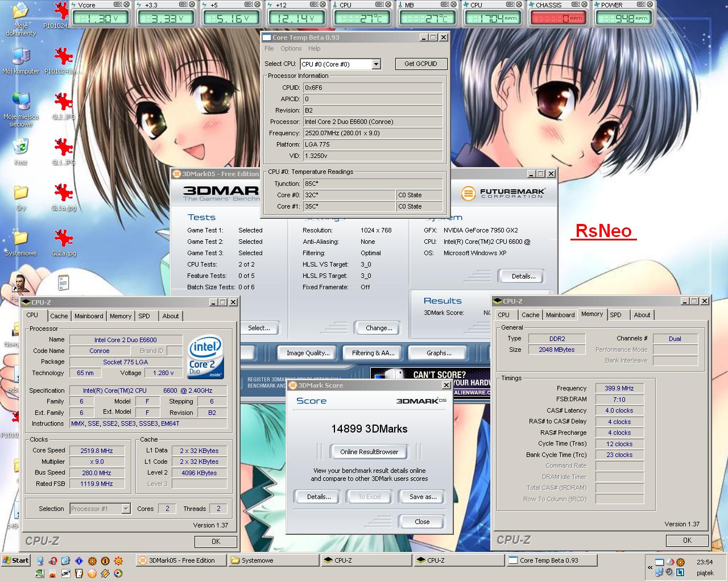Switch to Systemowe folder taskbar button
Viewport: 728px width, 582px height.
(274, 560)
